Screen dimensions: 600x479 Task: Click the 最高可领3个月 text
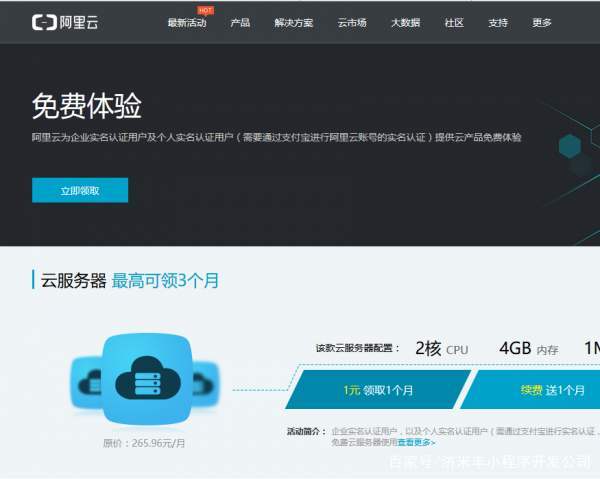pyautogui.click(x=165, y=280)
